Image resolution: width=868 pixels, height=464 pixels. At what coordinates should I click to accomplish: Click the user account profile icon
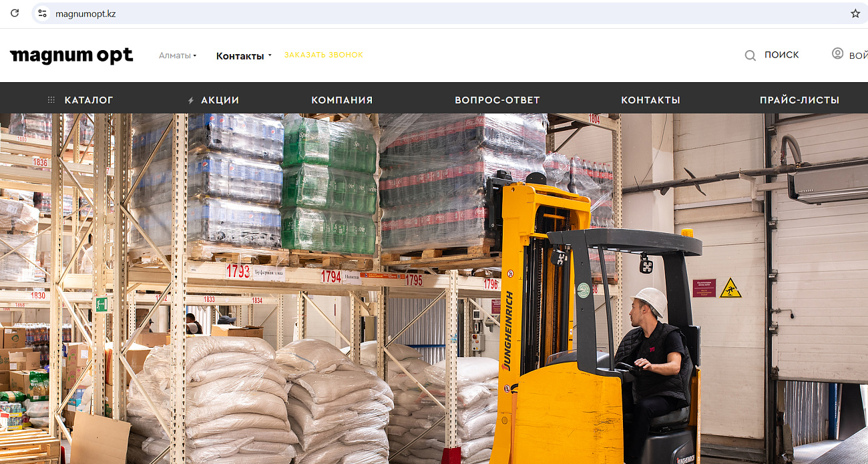tap(837, 53)
